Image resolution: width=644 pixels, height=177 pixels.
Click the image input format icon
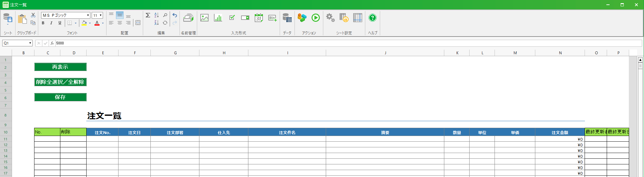coord(204,18)
